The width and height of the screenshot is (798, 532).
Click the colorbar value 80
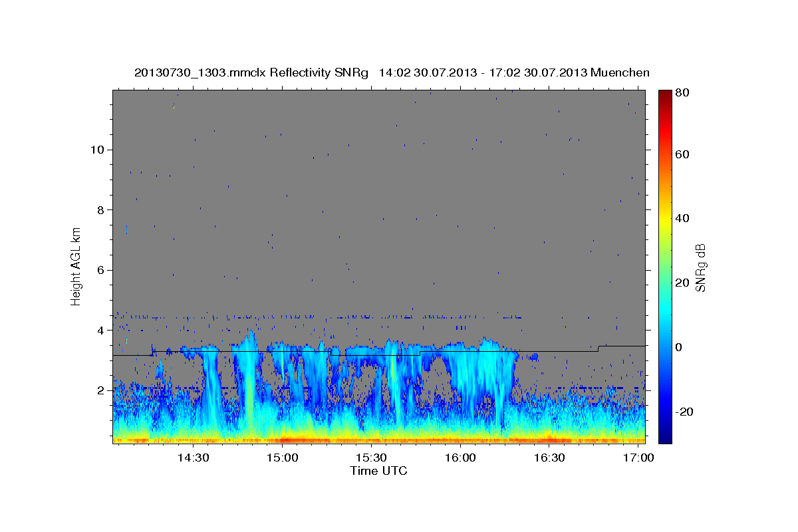click(x=684, y=93)
